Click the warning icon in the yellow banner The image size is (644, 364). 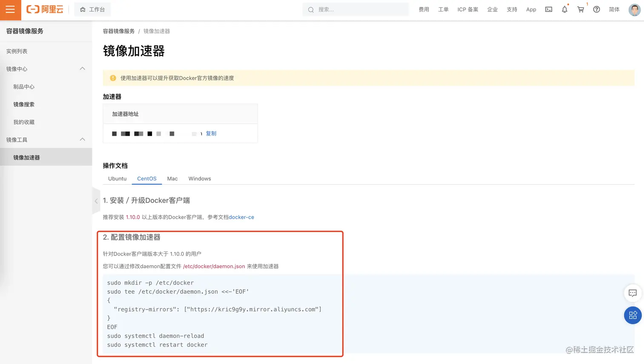click(113, 77)
